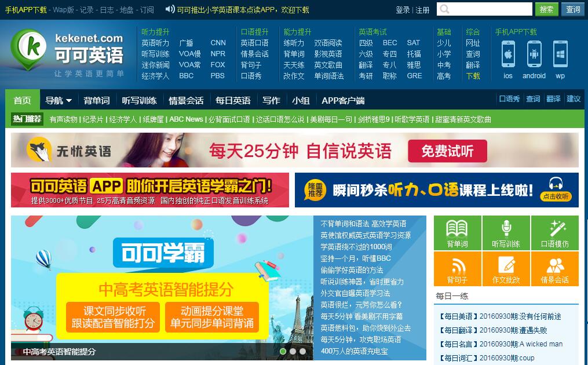Click the 免费试听 banner button
Viewport: 588px width, 365px height.
point(447,151)
